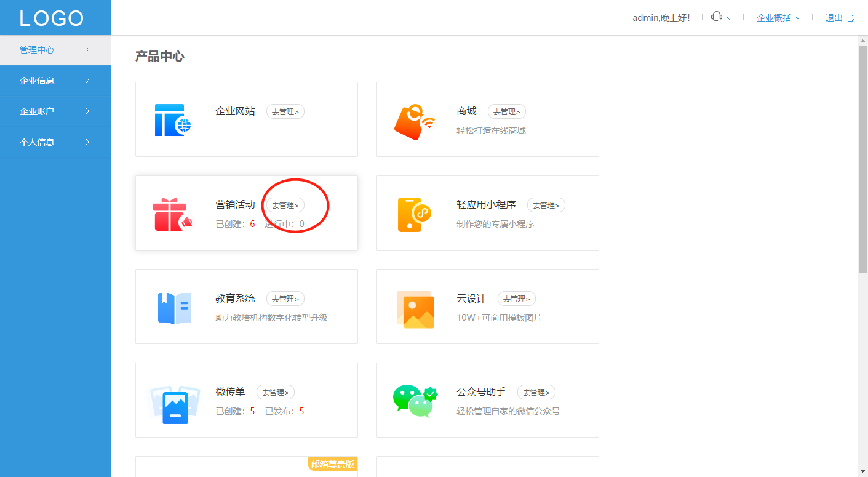The width and height of the screenshot is (868, 477).
Task: Click the 制作您的专属小程序 description
Action: [x=495, y=224]
